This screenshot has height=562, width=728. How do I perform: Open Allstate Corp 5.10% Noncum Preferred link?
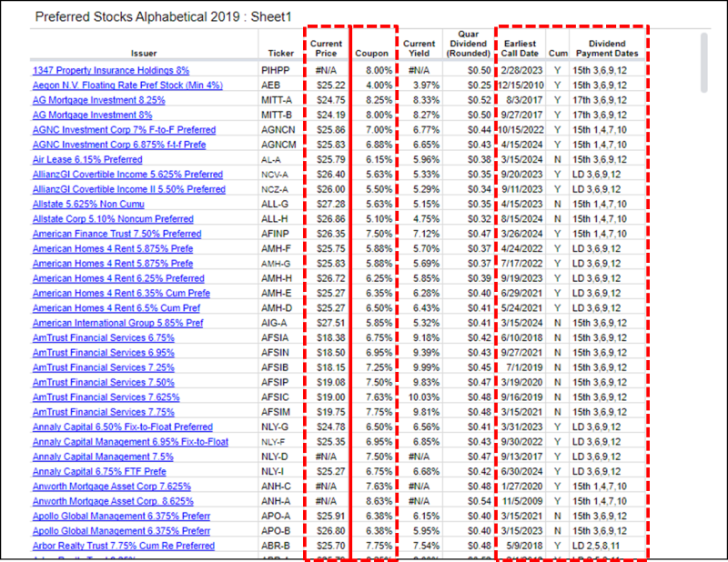(x=113, y=219)
